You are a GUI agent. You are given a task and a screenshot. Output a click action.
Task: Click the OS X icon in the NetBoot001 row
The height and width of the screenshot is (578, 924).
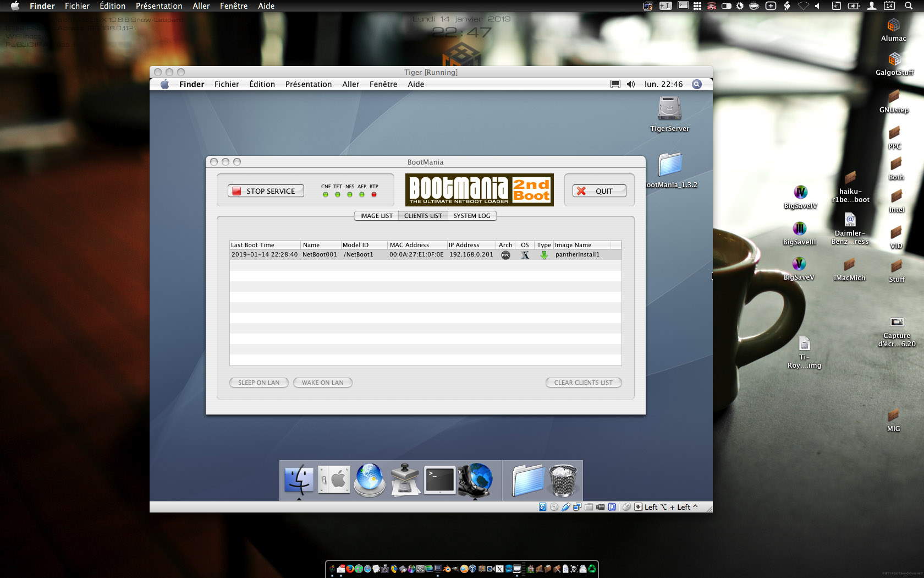pos(525,255)
